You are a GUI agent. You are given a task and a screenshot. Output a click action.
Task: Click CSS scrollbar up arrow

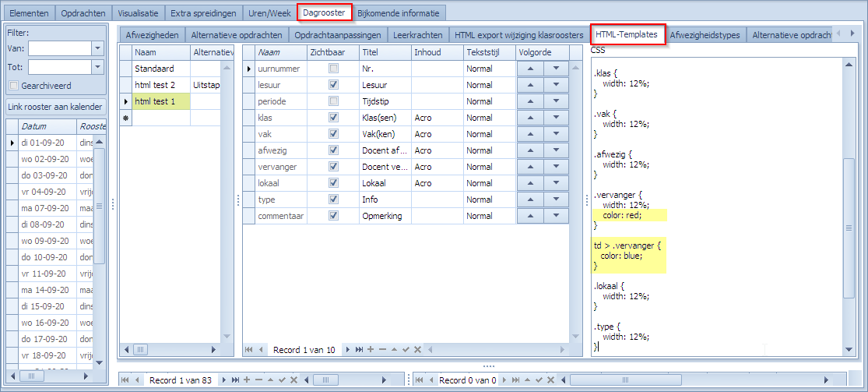click(849, 65)
